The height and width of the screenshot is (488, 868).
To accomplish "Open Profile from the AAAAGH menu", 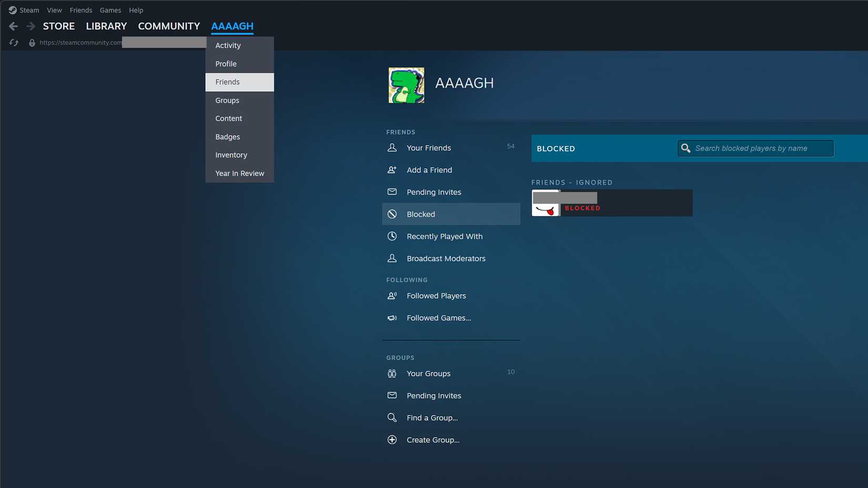I will coord(226,64).
